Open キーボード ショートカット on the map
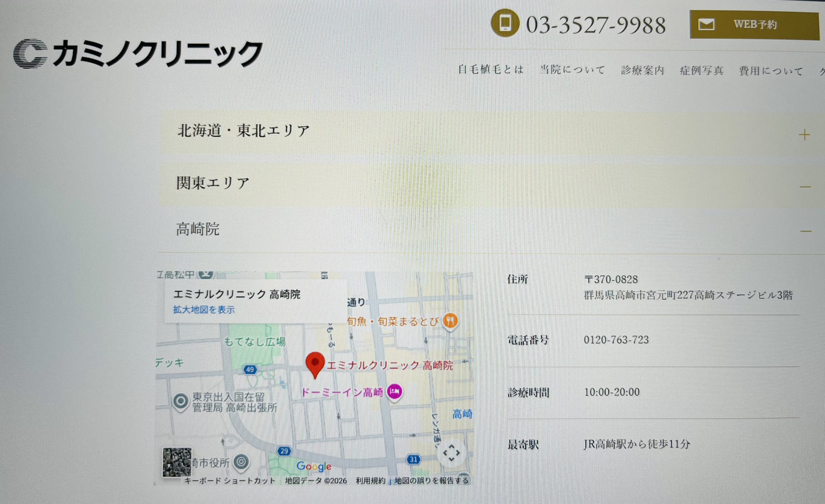This screenshot has width=825, height=504. tap(229, 481)
